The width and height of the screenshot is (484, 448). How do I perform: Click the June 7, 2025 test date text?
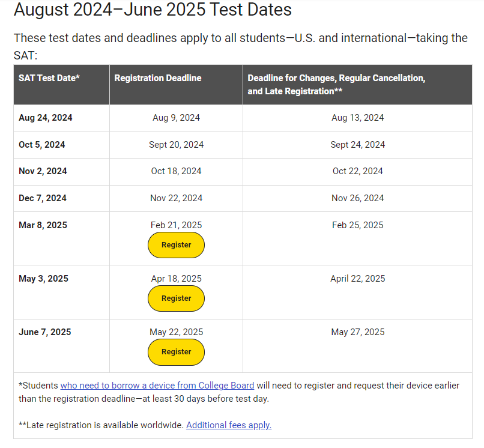click(x=45, y=332)
